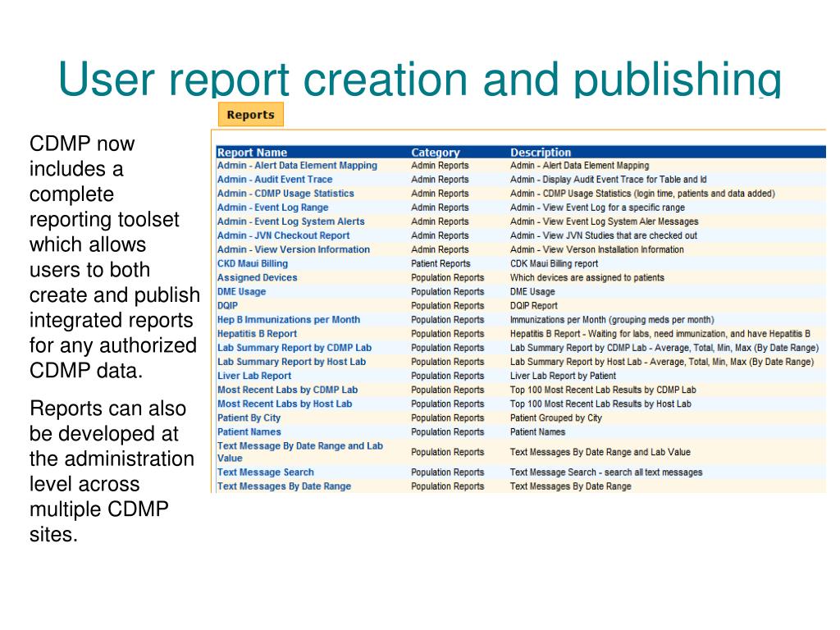Select 'Liver Lab Report by Patient' description
Image resolution: width=840 pixels, height=630 pixels.
563,376
